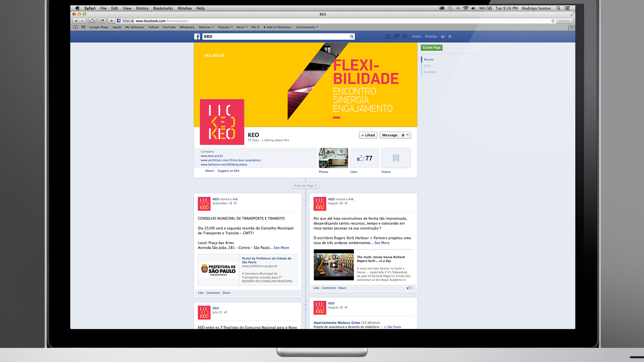Open the Rodrigo profile link
644x362 pixels.
(x=431, y=37)
